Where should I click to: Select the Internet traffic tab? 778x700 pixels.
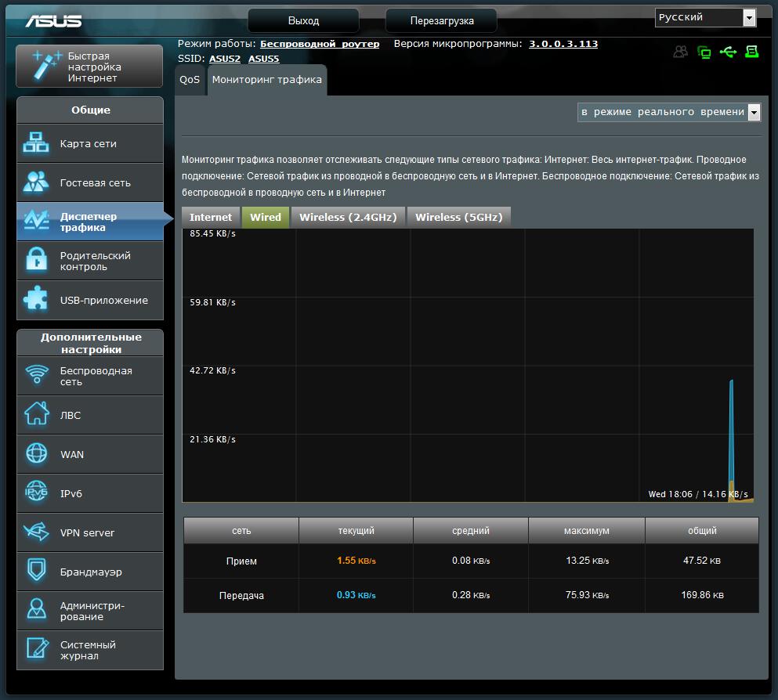point(211,217)
